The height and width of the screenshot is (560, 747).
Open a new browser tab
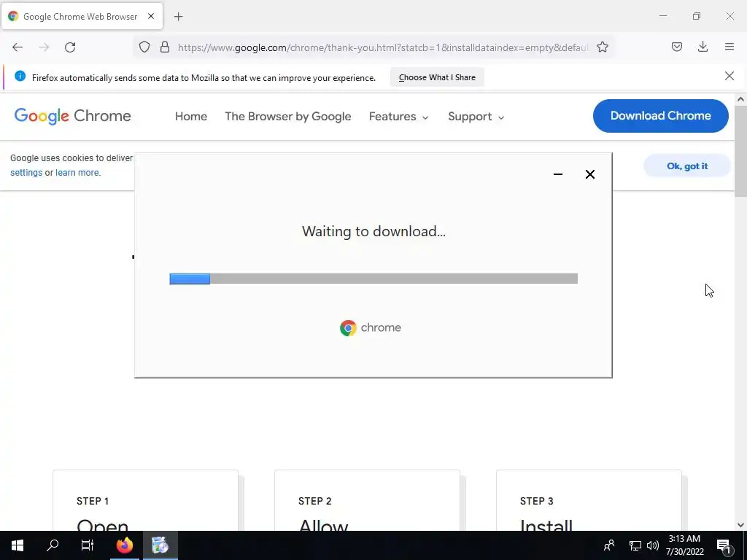[x=178, y=17]
